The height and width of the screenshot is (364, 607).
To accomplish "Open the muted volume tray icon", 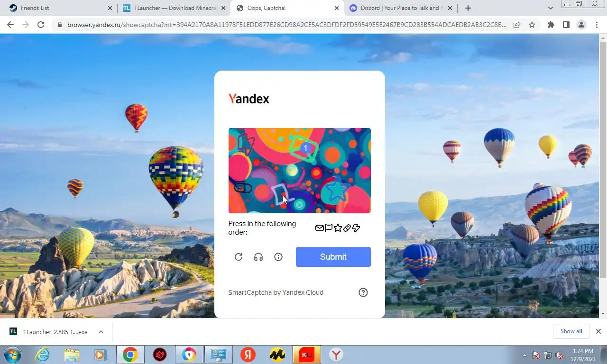I will 559,355.
